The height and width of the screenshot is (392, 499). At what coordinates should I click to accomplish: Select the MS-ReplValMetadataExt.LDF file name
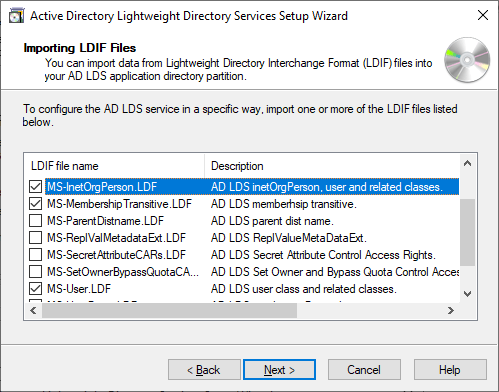point(116,238)
